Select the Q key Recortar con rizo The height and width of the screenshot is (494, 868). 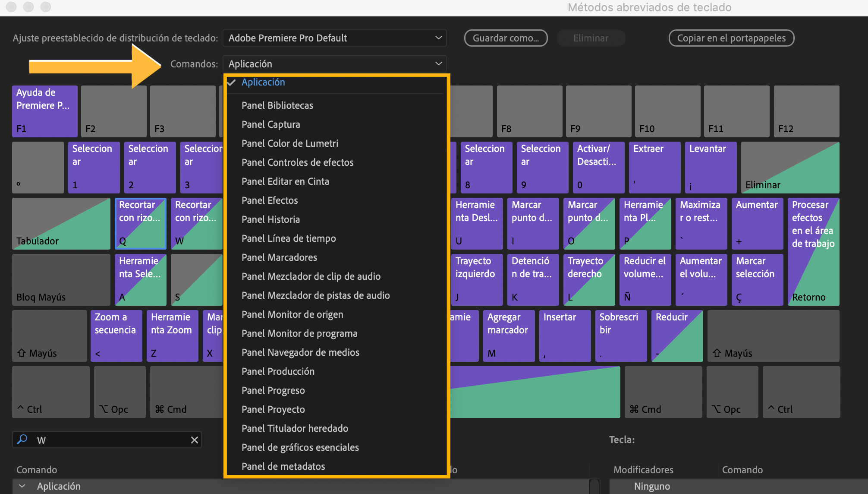pyautogui.click(x=141, y=224)
